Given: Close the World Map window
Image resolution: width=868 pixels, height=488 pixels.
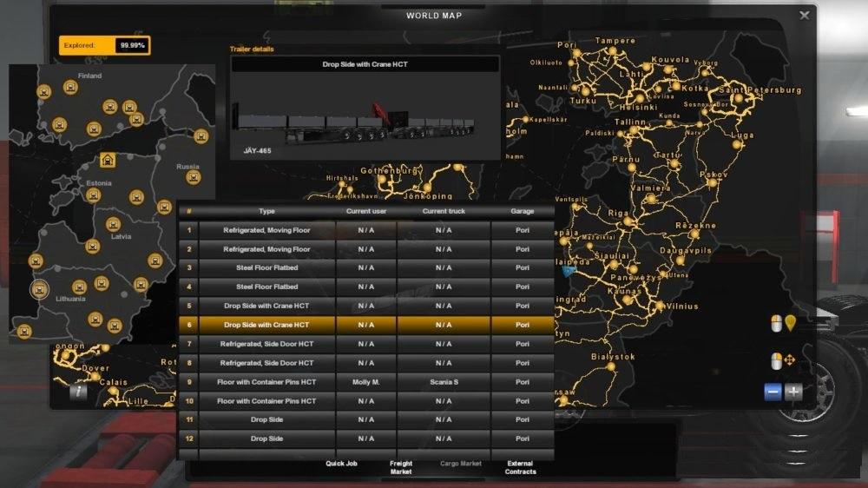Looking at the screenshot, I should click(x=805, y=15).
